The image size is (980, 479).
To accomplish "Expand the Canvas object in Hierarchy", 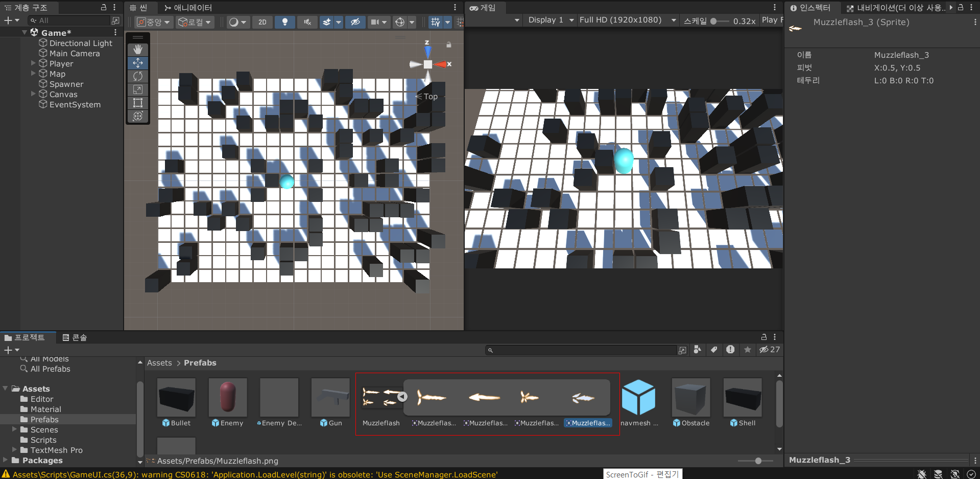I will pos(33,94).
